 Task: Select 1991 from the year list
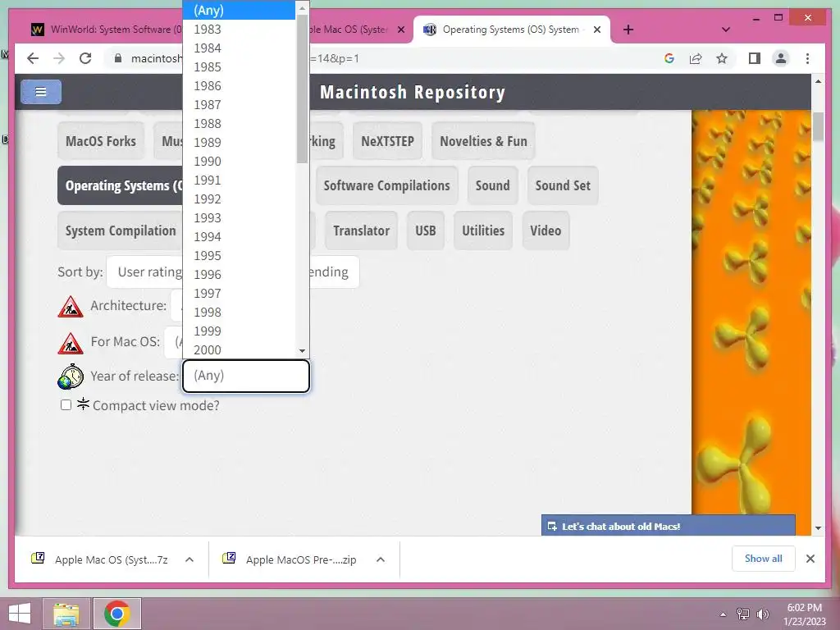click(x=239, y=180)
